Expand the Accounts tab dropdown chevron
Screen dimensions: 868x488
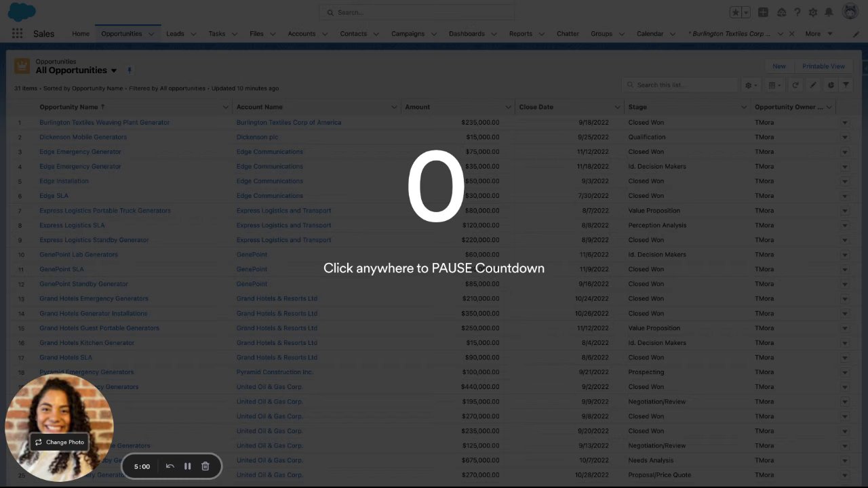tap(325, 34)
